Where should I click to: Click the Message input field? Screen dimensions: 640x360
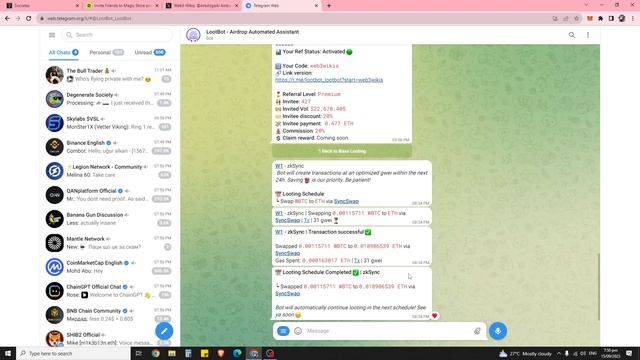coord(388,331)
